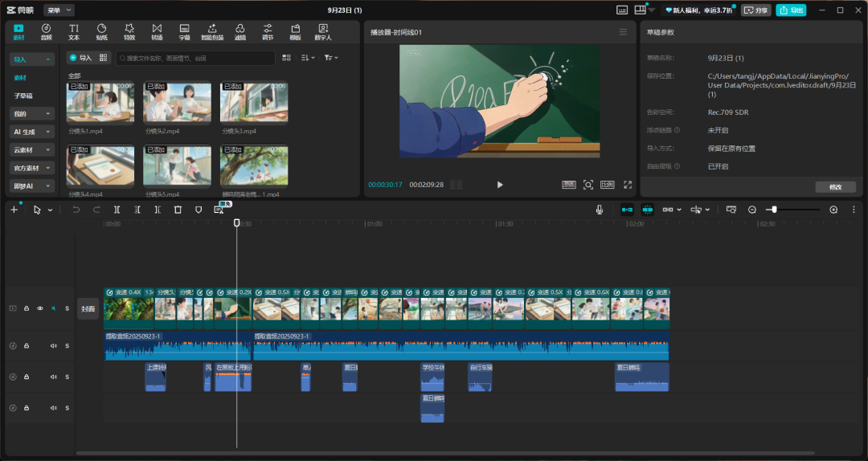The image size is (868, 461).
Task: Open the 贴纸 (stickers) panel
Action: point(102,32)
